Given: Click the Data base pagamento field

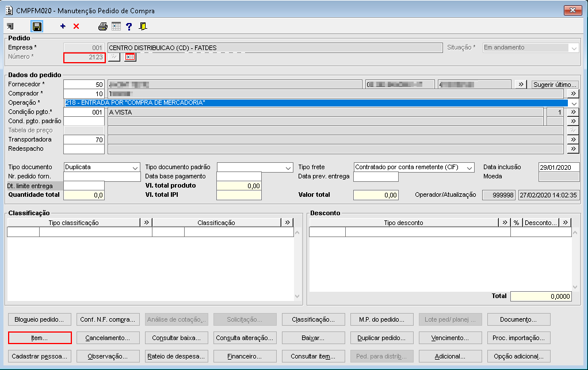Looking at the screenshot, I should (x=239, y=176).
